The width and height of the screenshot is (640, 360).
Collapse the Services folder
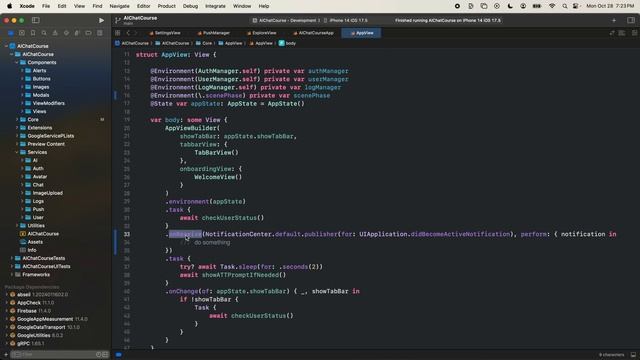[x=17, y=152]
